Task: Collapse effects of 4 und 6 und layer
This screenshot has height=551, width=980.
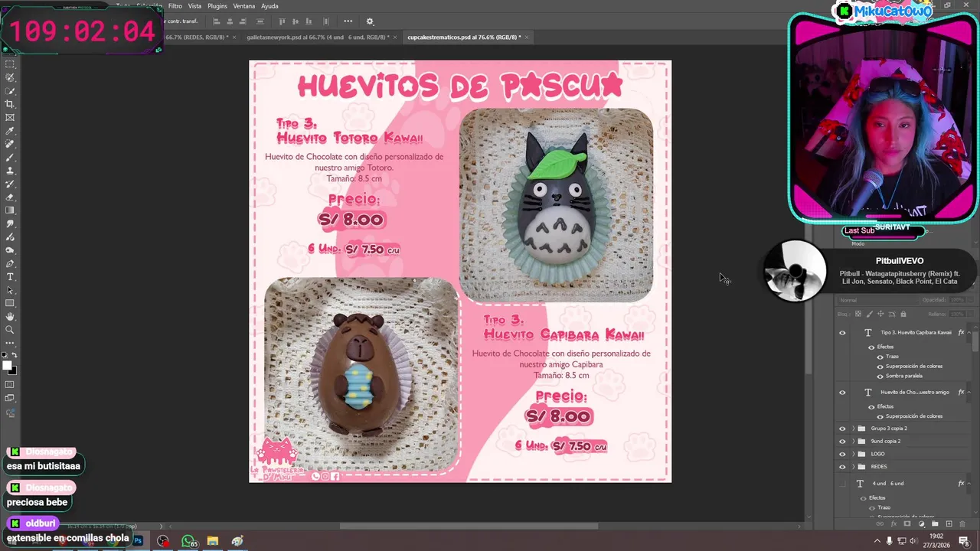Action: pyautogui.click(x=969, y=484)
